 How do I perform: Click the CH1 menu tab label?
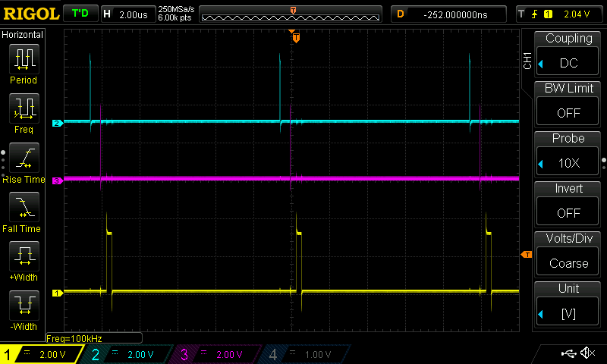[527, 61]
